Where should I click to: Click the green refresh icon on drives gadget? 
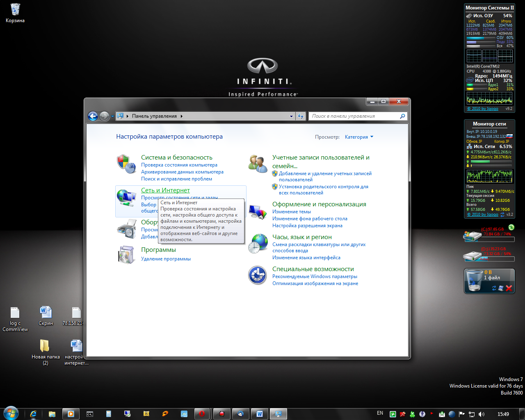tap(511, 227)
